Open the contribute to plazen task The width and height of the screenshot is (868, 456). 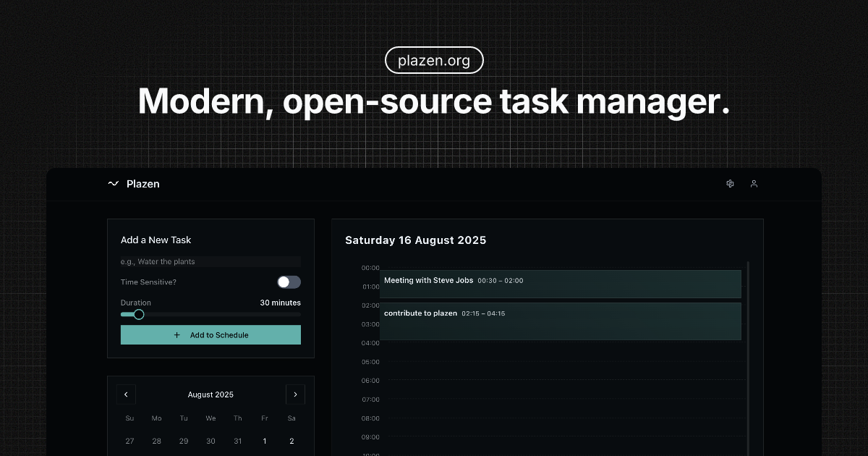561,321
